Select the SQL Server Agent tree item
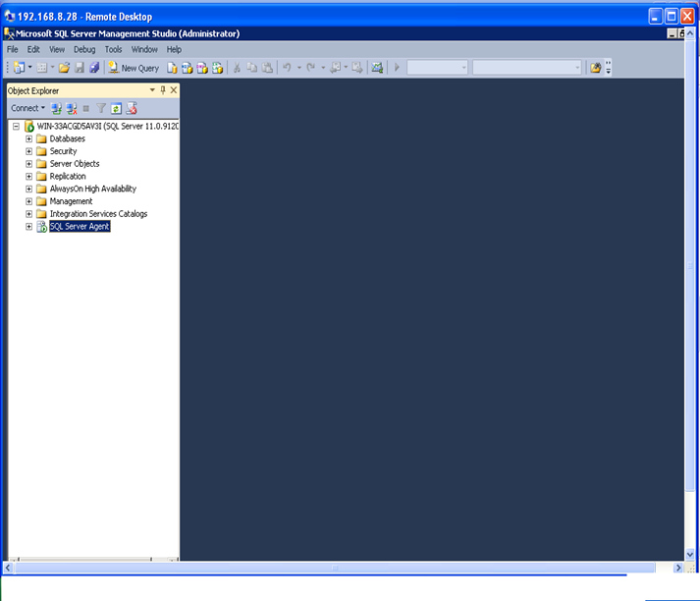Viewport: 700px width, 601px height. pyautogui.click(x=80, y=227)
